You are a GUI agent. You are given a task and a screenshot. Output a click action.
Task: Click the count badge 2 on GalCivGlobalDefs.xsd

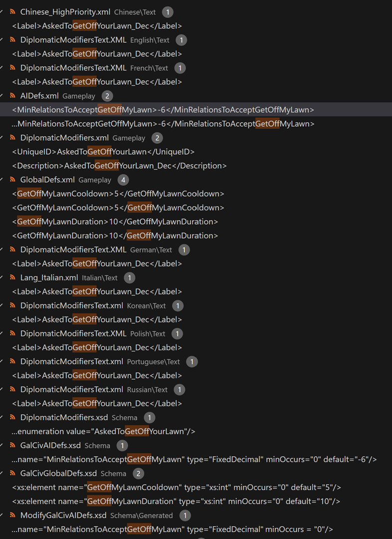[138, 473]
